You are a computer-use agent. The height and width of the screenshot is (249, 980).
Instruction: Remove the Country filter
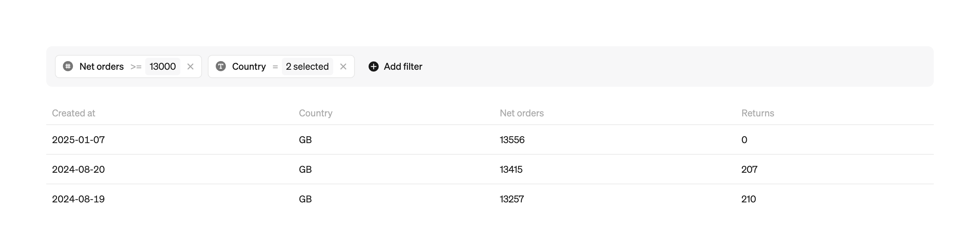point(343,66)
